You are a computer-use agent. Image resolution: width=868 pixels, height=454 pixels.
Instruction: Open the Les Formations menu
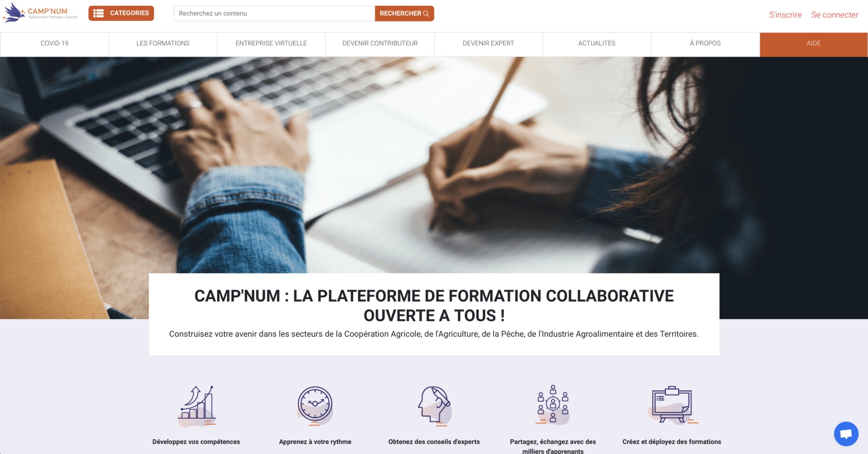click(x=163, y=43)
